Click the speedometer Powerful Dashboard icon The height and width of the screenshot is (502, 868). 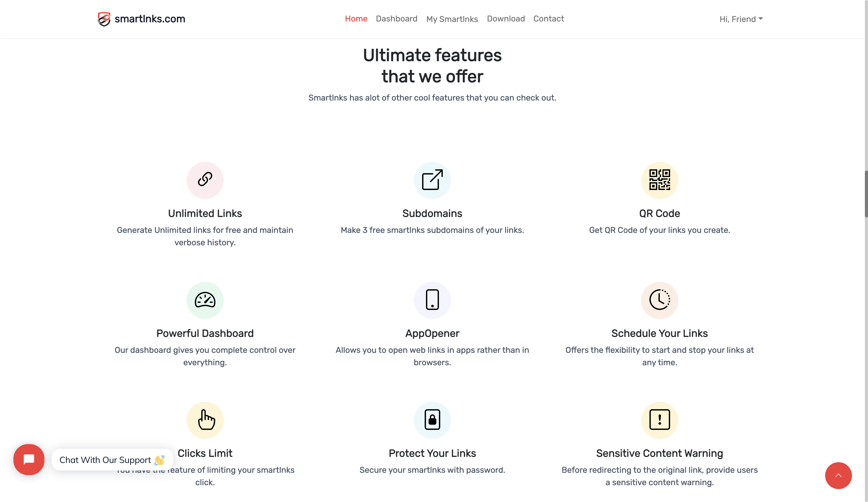[x=205, y=300]
